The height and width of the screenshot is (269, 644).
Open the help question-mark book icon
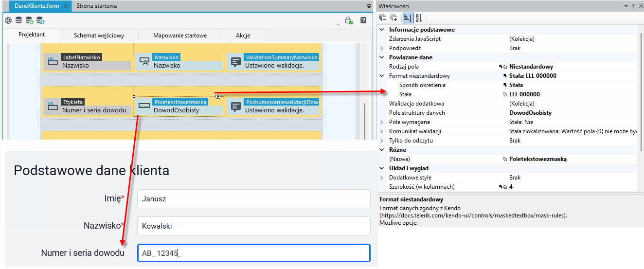pyautogui.click(x=363, y=20)
